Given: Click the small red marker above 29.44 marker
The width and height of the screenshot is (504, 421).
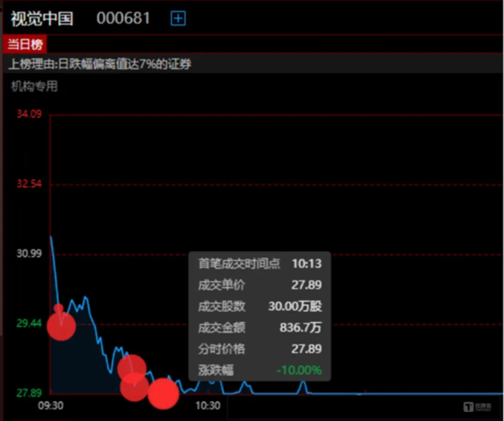Looking at the screenshot, I should (58, 309).
